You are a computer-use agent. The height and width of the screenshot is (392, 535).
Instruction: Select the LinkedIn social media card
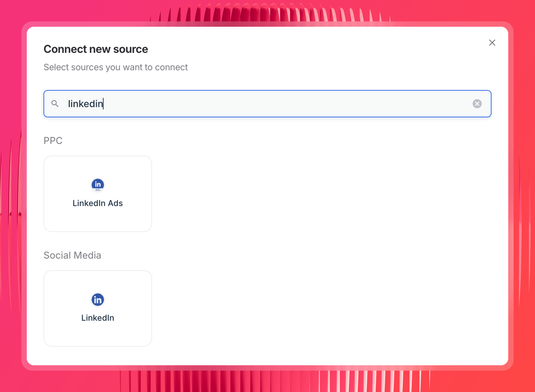coord(98,308)
